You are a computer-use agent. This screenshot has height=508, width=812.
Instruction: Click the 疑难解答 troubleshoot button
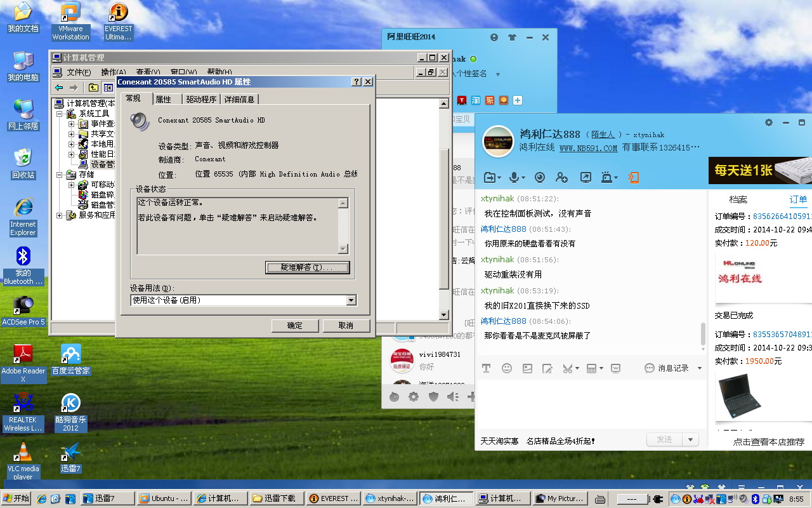tap(307, 267)
